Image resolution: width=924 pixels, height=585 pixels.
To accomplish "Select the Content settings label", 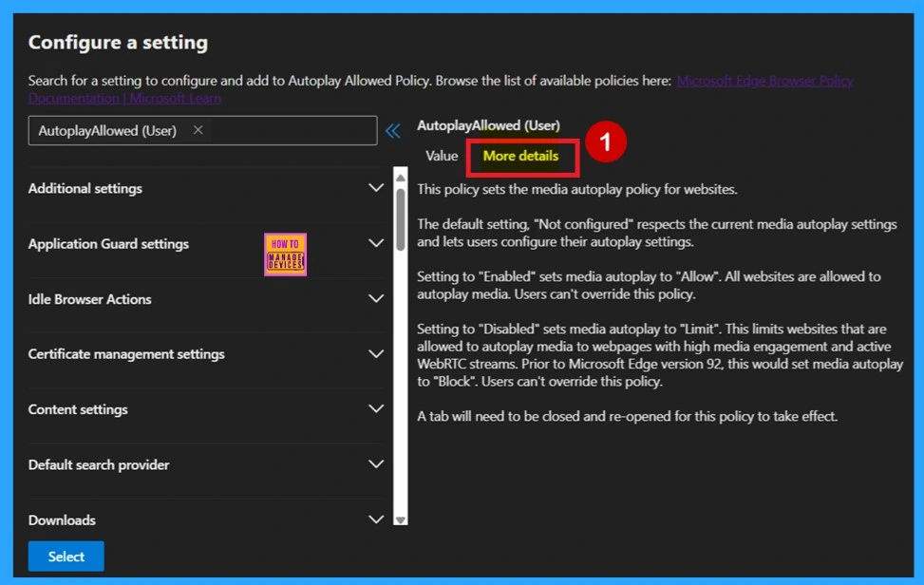I will (78, 409).
